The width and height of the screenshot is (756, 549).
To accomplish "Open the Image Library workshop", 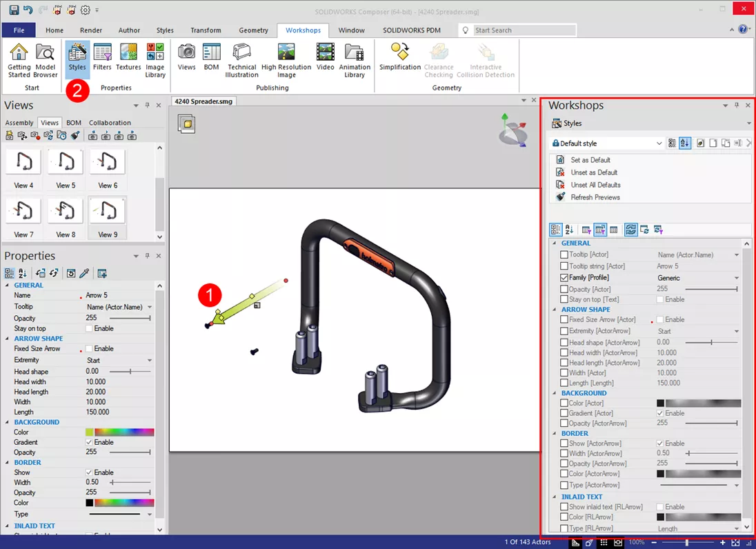I will click(155, 60).
